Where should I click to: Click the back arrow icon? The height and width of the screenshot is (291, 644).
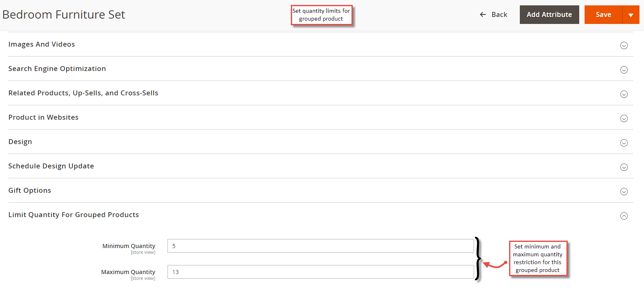coord(482,14)
